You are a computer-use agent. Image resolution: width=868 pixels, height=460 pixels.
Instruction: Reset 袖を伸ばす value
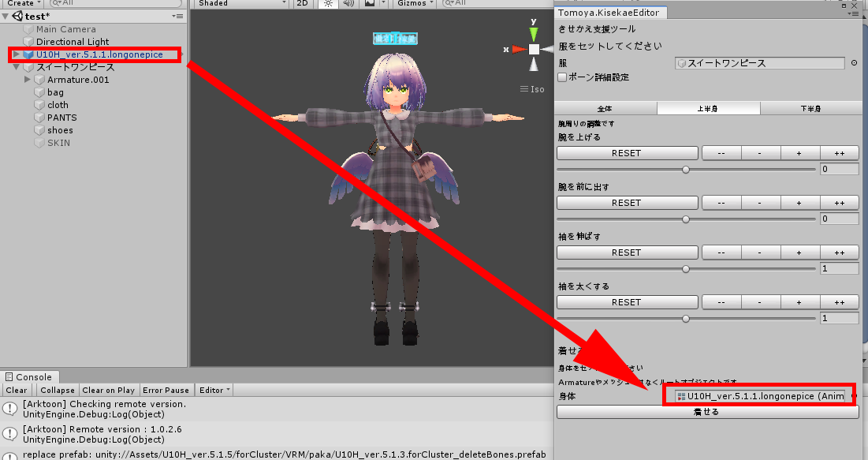[x=628, y=252]
